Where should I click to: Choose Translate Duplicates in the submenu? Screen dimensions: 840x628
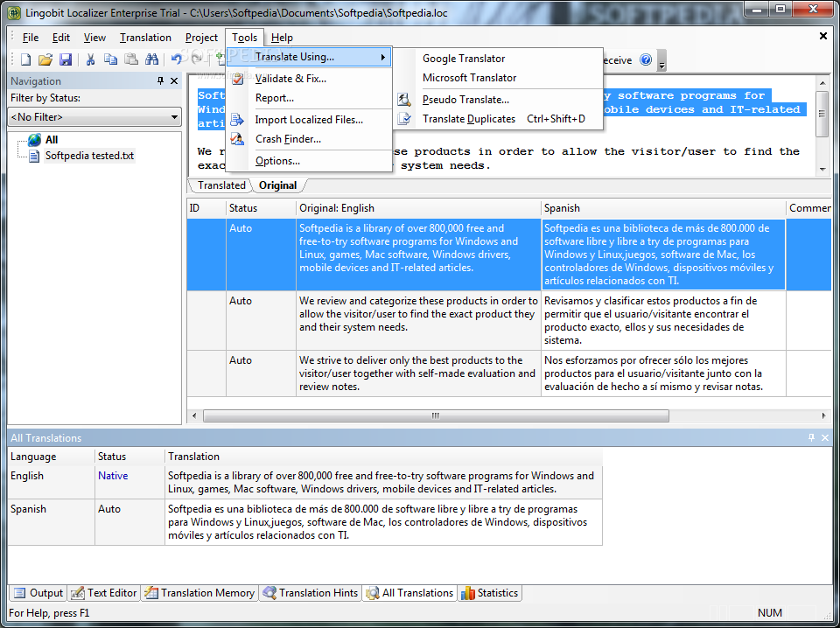498,119
